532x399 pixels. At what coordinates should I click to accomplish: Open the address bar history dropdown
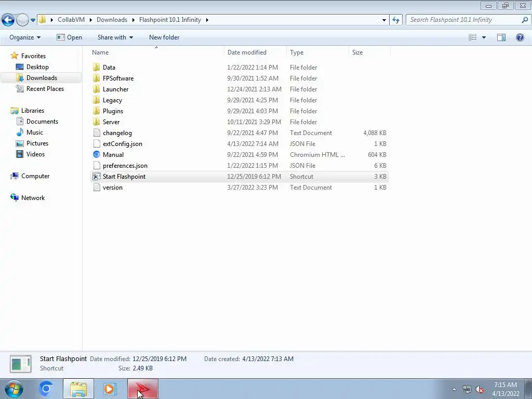384,20
